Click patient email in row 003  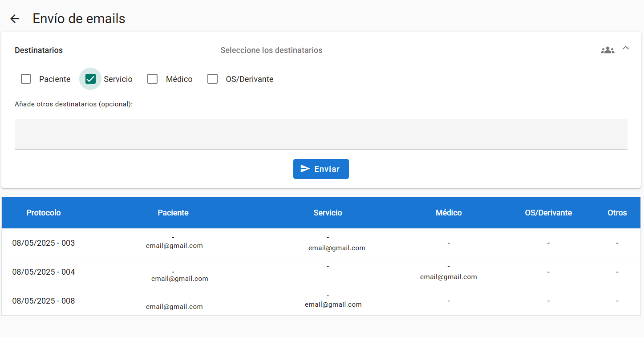pos(174,246)
